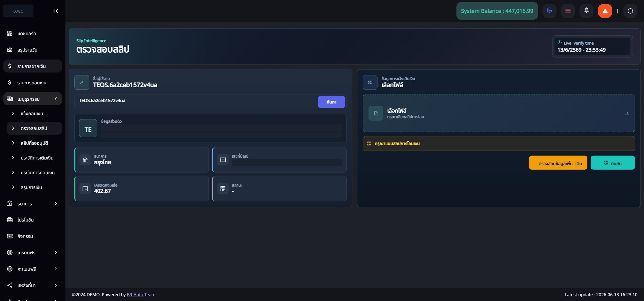The width and height of the screenshot is (644, 301).
Task: Click the promotion gift icon
Action: (10, 220)
